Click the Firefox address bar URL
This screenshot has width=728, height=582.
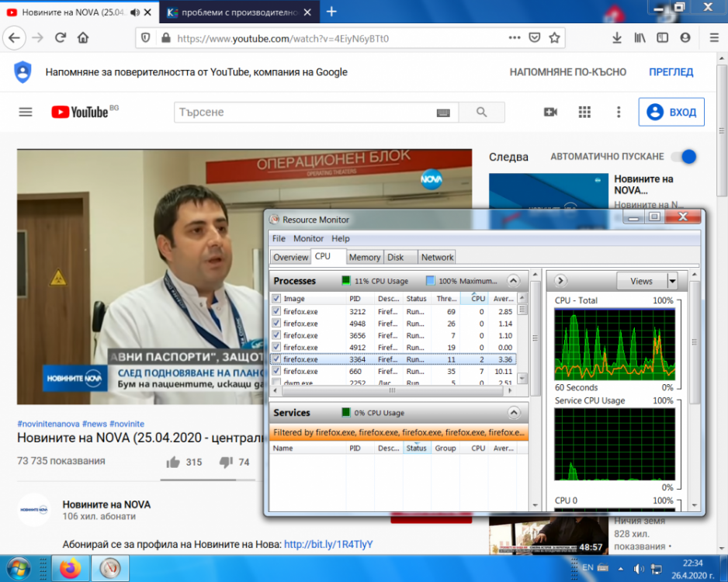pyautogui.click(x=283, y=39)
